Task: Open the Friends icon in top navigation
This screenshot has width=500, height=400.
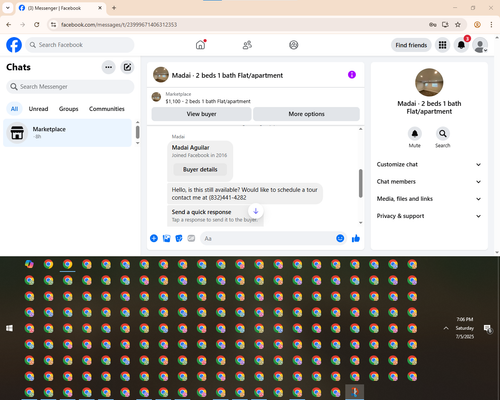Action: point(247,45)
